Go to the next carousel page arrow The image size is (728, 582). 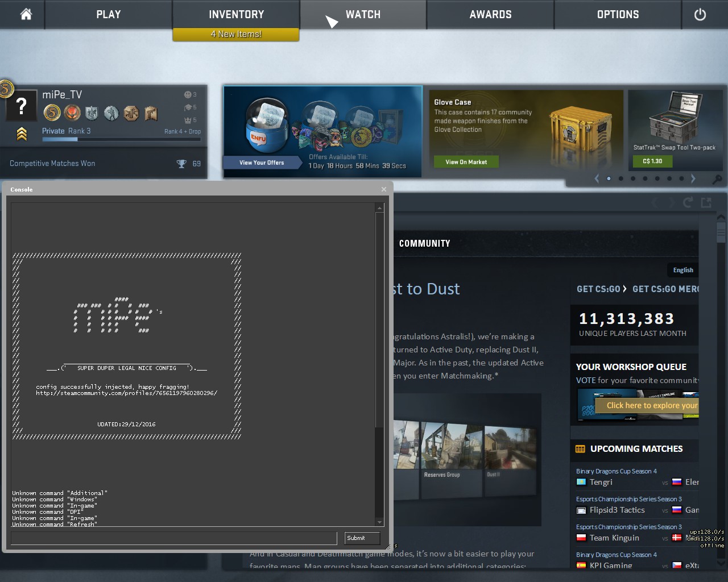[x=693, y=178]
